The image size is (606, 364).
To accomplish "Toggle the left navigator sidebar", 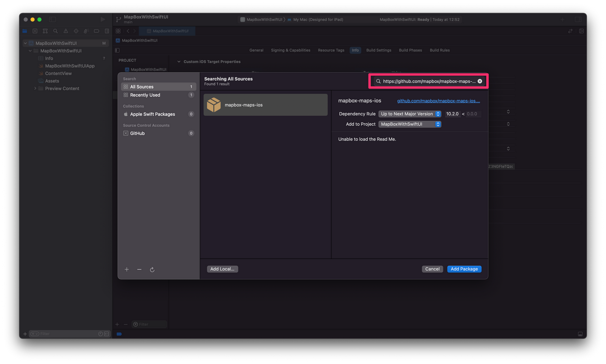I will (x=53, y=19).
